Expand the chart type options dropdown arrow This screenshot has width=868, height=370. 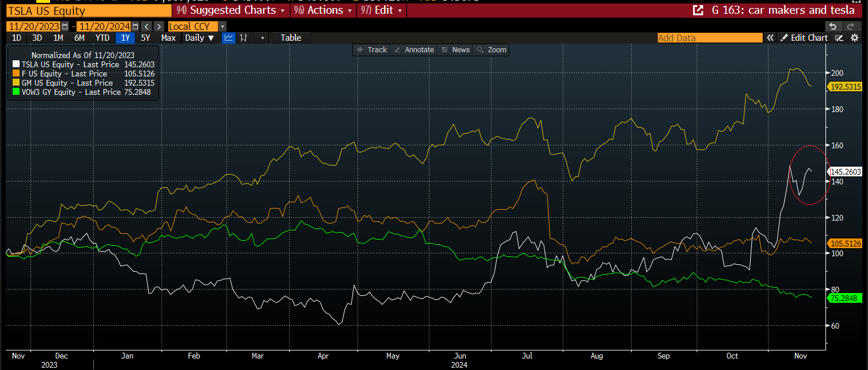click(x=262, y=38)
